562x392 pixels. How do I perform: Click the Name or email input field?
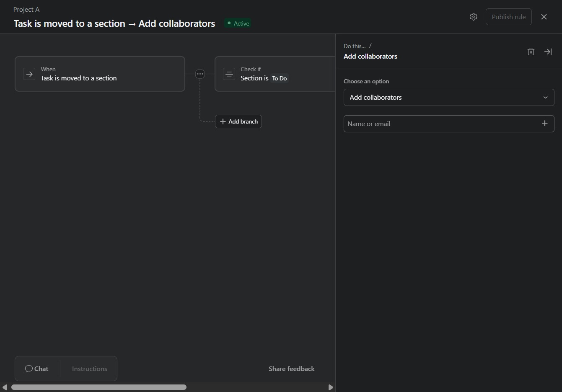point(449,124)
